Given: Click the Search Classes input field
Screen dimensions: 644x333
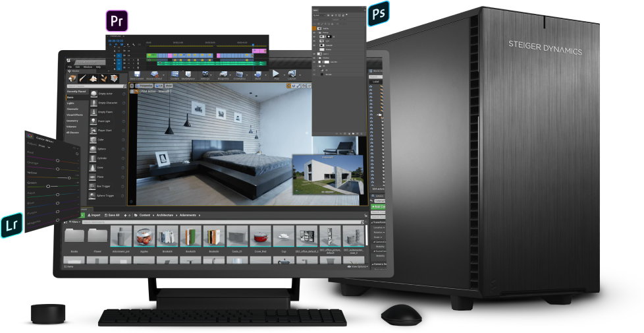Looking at the screenshot, I should [96, 86].
